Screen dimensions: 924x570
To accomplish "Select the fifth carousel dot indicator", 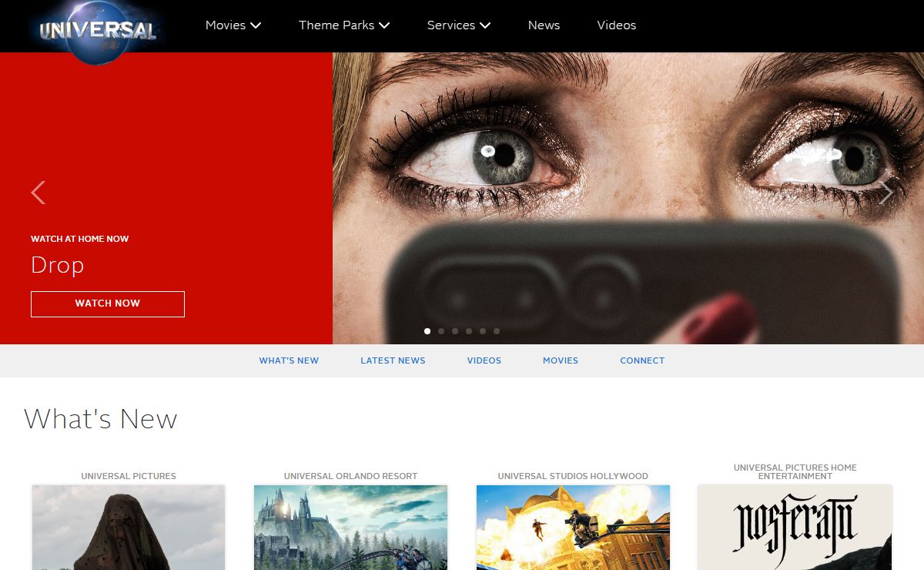I will tap(483, 331).
